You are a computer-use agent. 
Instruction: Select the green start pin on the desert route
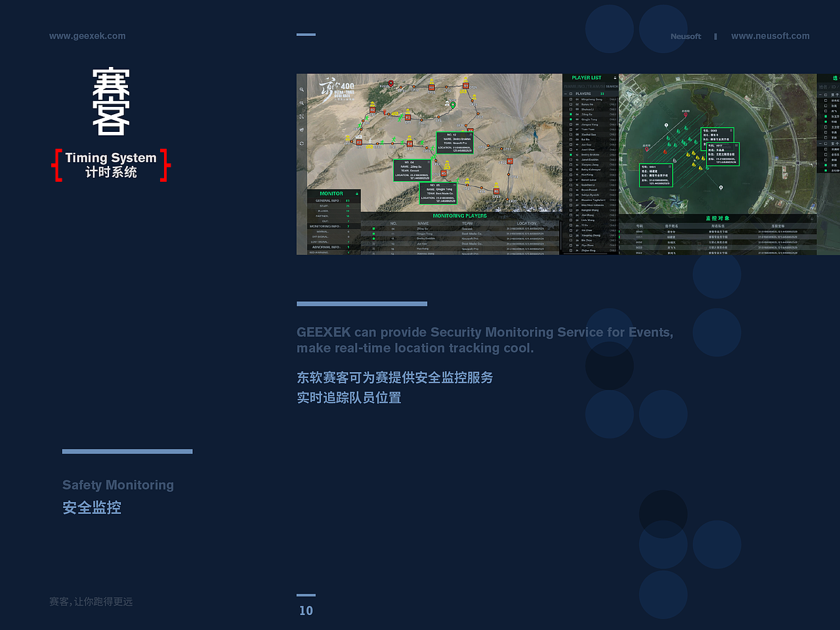point(453,105)
